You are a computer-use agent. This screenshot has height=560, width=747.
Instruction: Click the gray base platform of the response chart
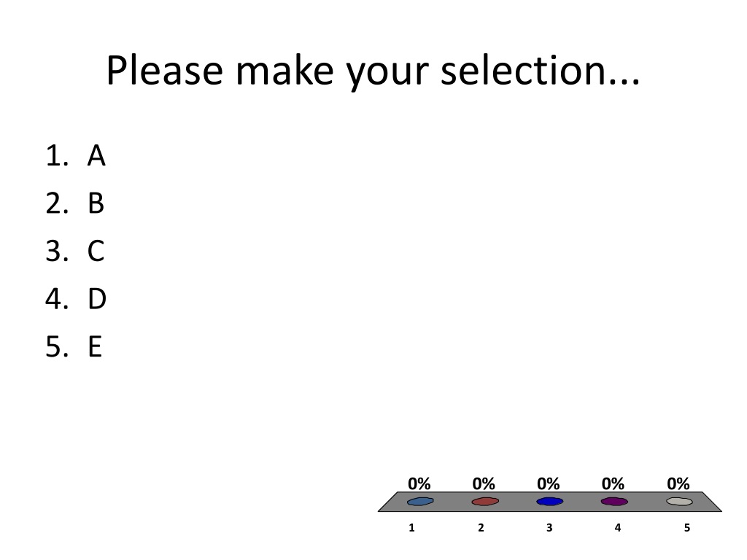coord(550,502)
